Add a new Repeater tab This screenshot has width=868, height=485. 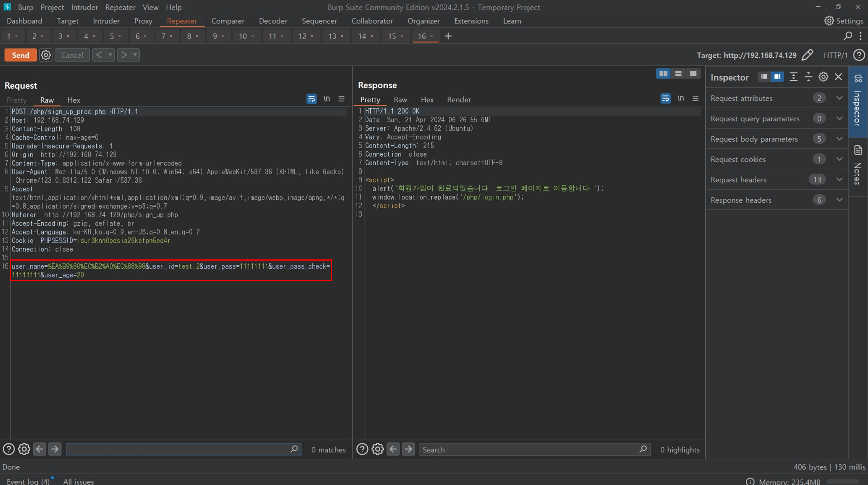(x=448, y=36)
